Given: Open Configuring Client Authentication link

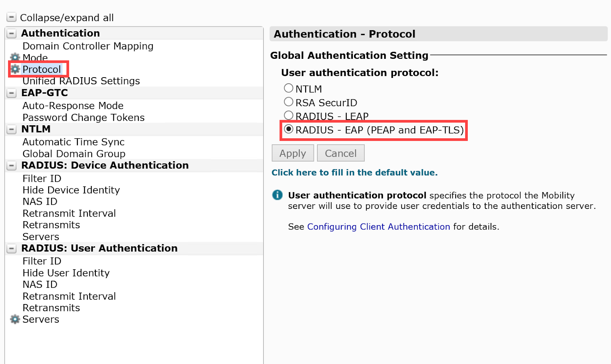Looking at the screenshot, I should [x=378, y=227].
